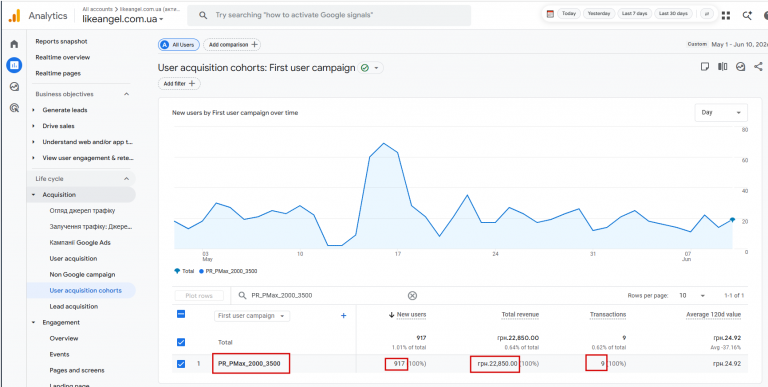This screenshot has width=768, height=387.
Task: Open the User acquisition report
Action: (73, 259)
